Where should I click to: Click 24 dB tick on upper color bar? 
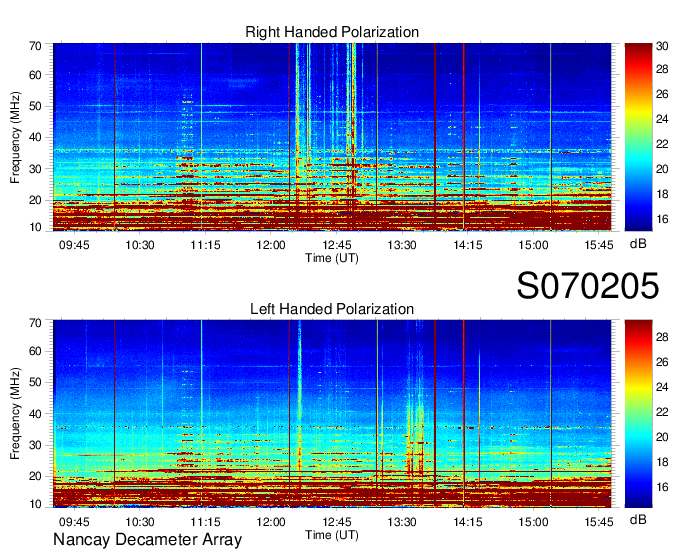[x=662, y=119]
